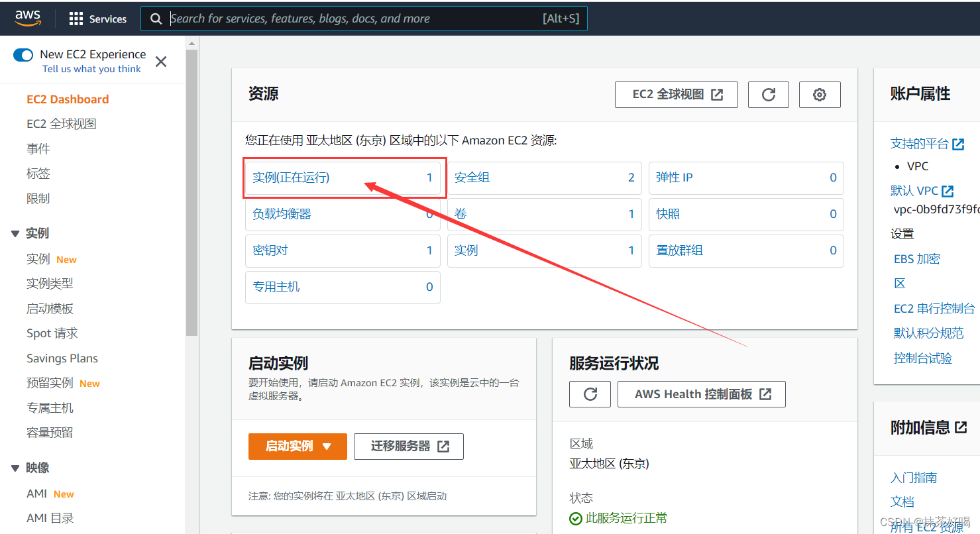Open AMI 目录 in the sidebar
980x534 pixels.
[50, 518]
